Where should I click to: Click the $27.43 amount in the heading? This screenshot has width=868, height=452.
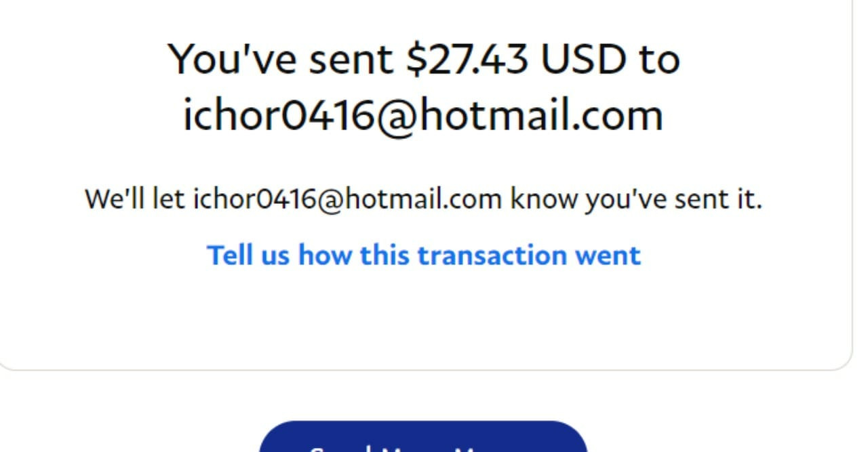467,59
